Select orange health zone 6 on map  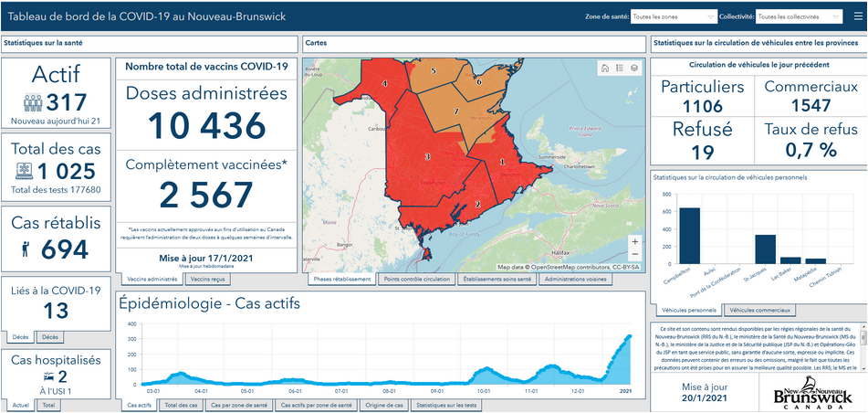pos(479,82)
